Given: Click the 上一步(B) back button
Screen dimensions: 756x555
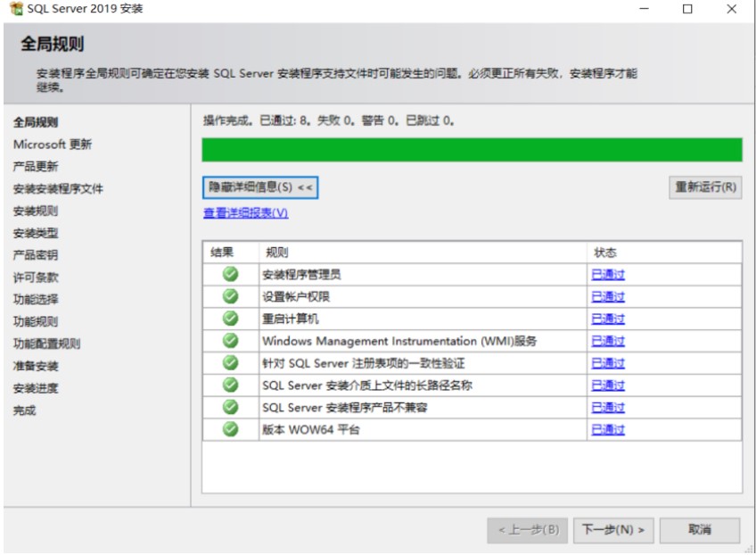Looking at the screenshot, I should click(528, 530).
